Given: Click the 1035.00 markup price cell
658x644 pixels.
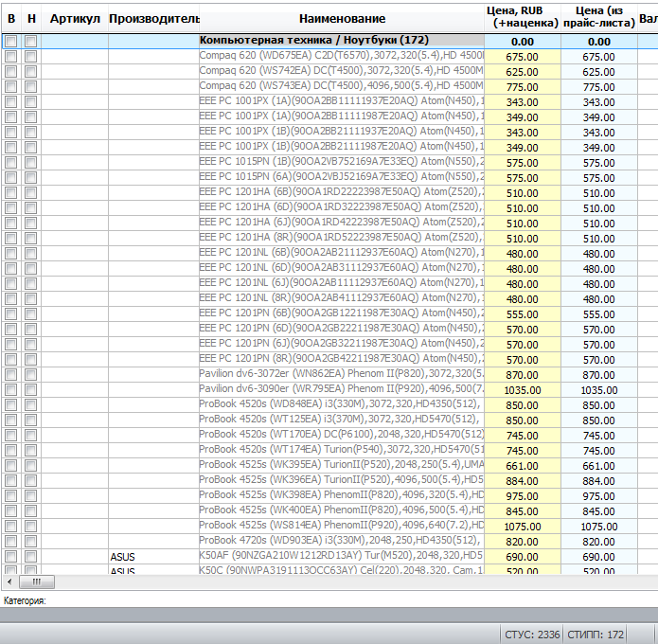Looking at the screenshot, I should coord(523,390).
